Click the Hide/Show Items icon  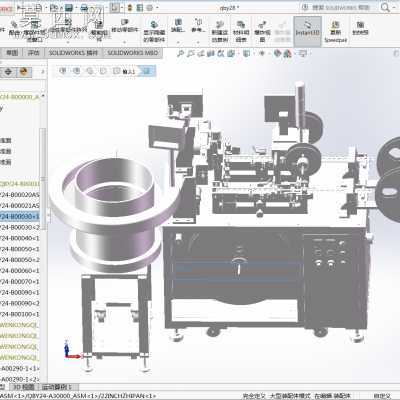pos(262,53)
